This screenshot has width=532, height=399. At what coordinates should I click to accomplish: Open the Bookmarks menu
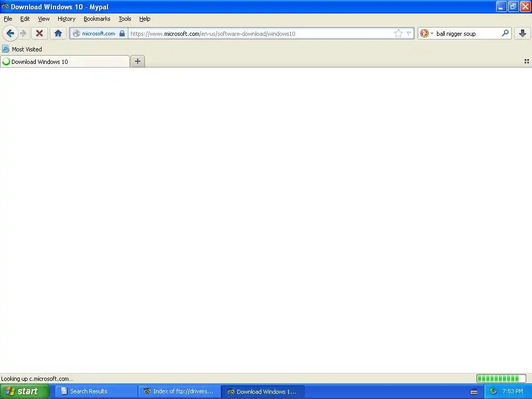point(97,19)
